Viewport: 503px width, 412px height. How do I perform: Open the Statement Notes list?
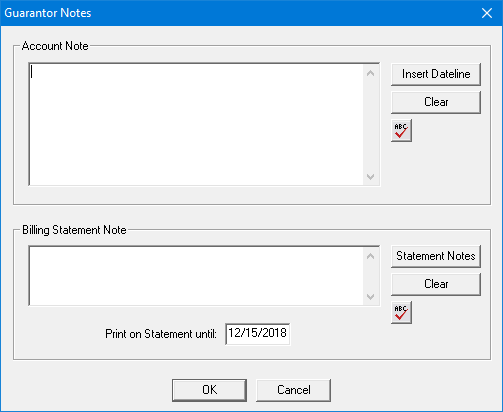436,256
